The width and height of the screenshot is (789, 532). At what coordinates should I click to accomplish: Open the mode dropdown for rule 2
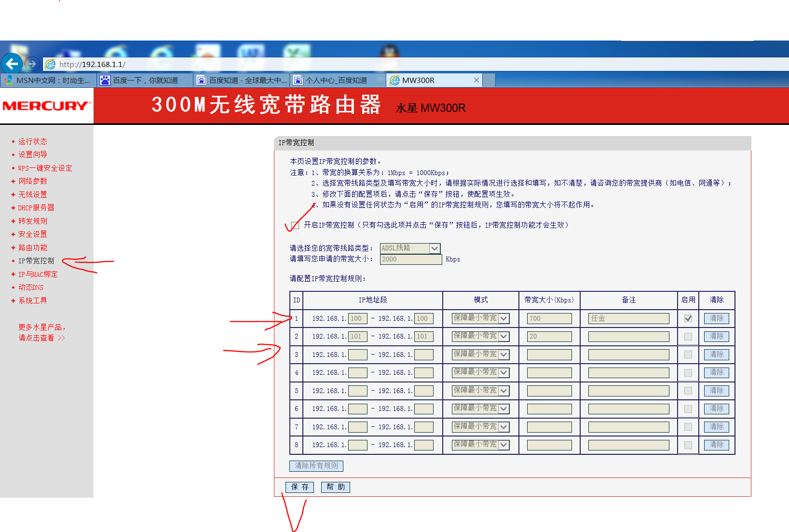point(480,336)
